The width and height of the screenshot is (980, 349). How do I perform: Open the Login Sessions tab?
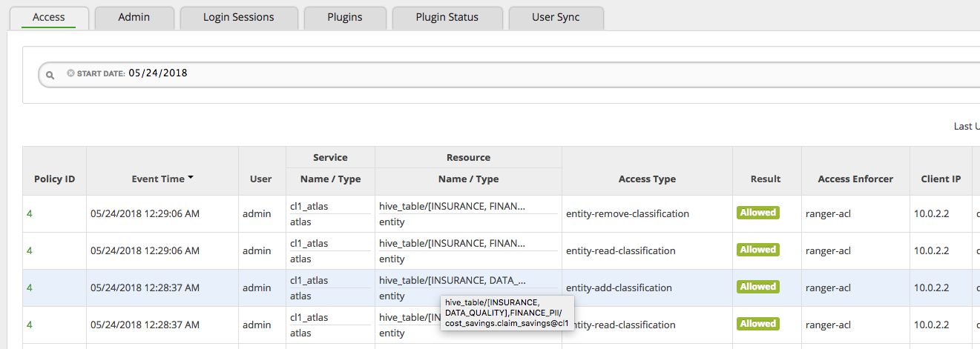point(238,17)
